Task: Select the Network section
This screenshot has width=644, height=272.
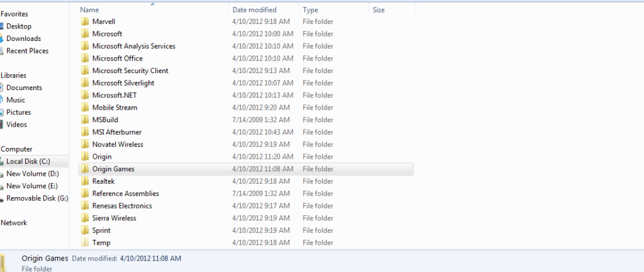Action: [14, 223]
